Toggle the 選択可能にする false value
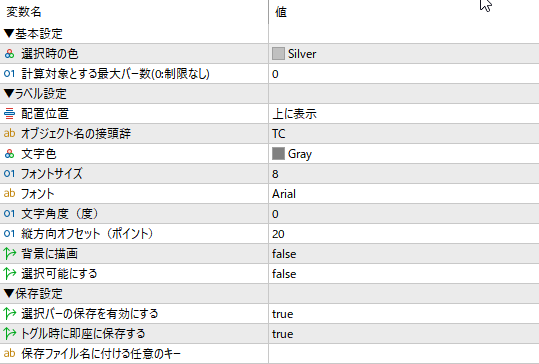The image size is (539, 364). pyautogui.click(x=404, y=274)
